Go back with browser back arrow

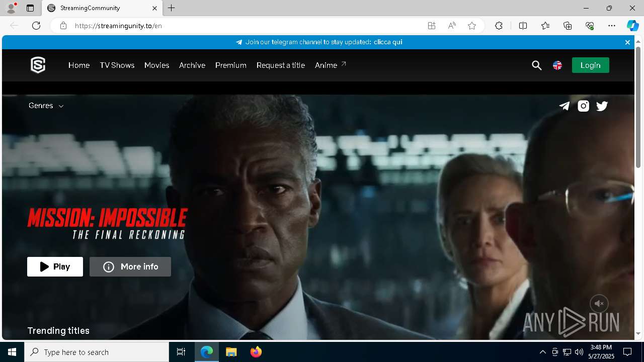14,26
